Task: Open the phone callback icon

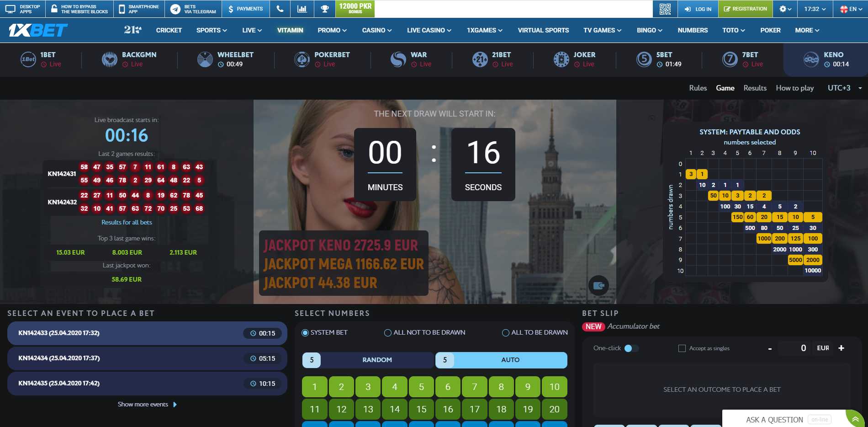Action: (x=280, y=9)
